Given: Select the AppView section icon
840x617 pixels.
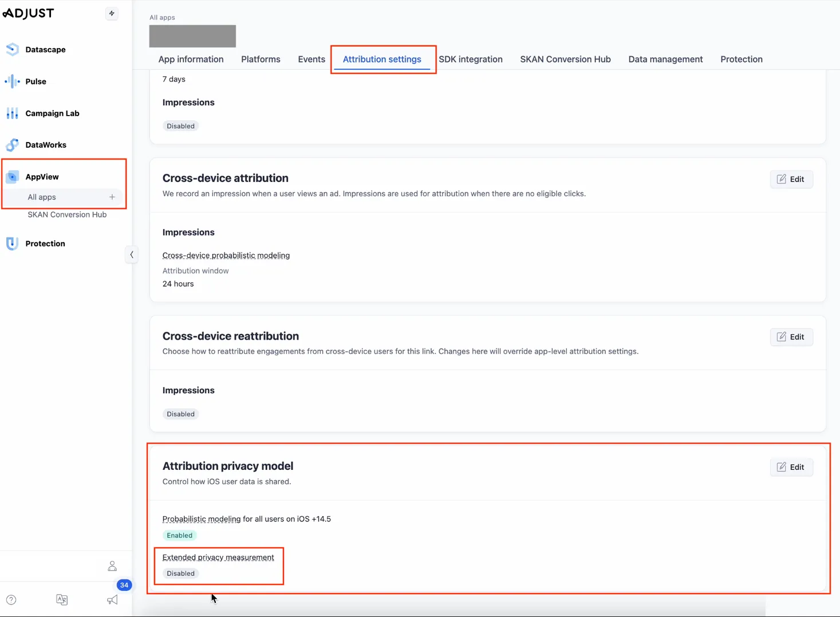Looking at the screenshot, I should coord(12,176).
